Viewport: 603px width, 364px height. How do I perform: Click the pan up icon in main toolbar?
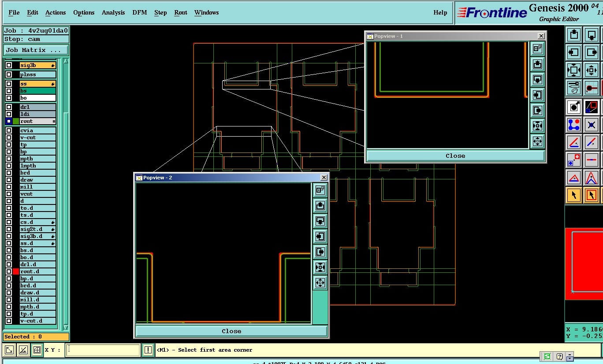pos(573,35)
